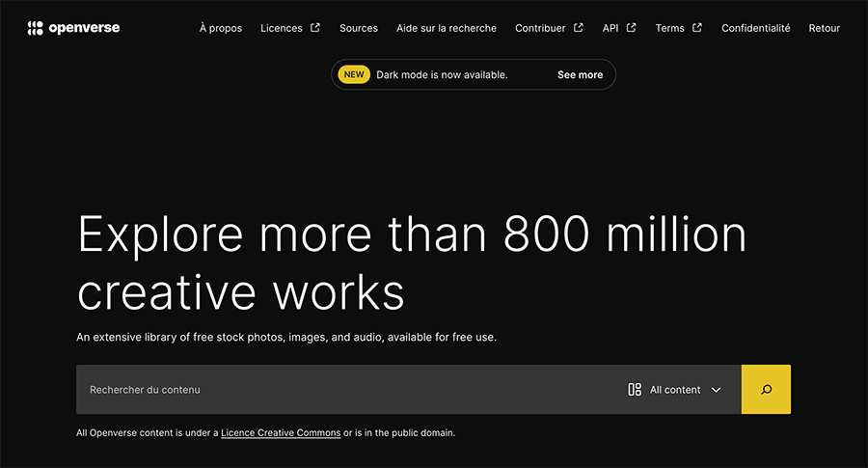Open the Licence Creative Commons link
This screenshot has width=868, height=468.
281,433
